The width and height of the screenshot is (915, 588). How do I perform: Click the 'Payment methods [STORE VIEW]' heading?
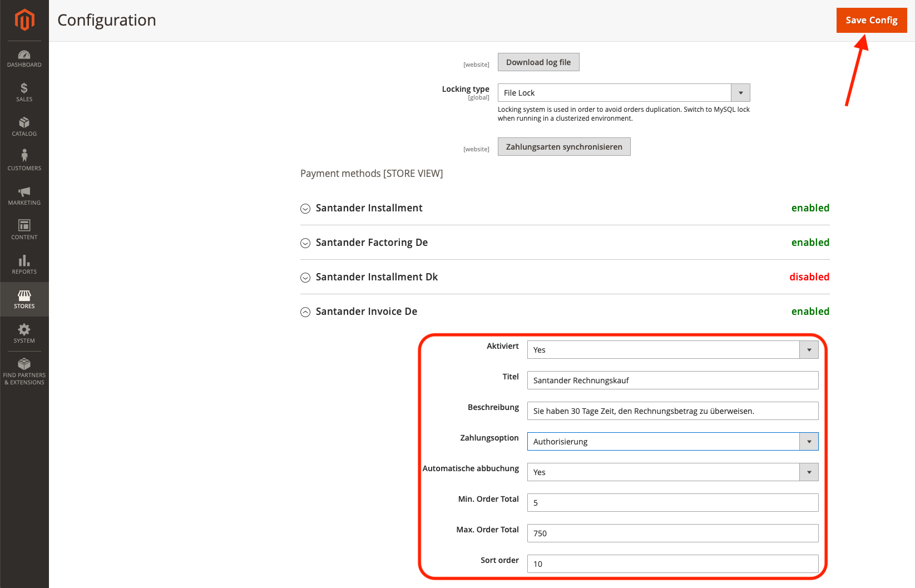point(372,174)
